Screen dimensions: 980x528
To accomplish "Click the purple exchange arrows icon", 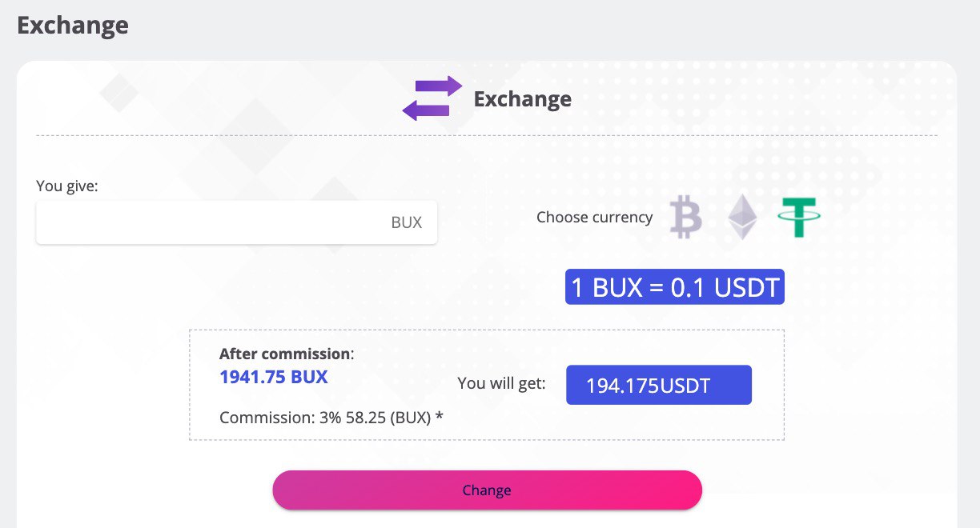I will (432, 98).
